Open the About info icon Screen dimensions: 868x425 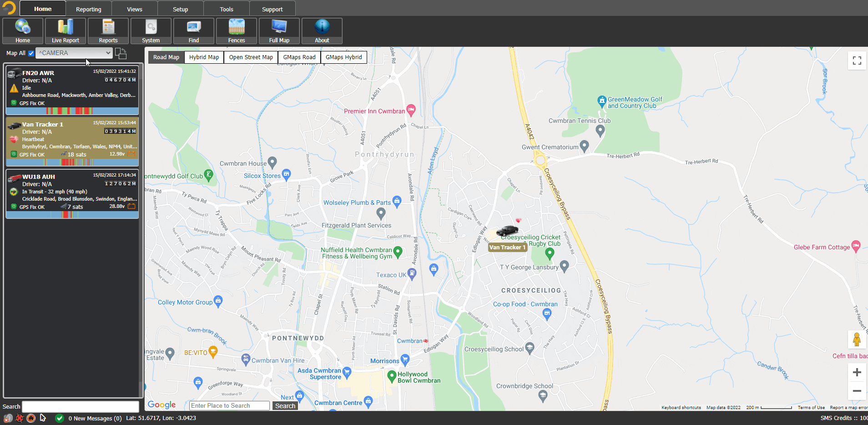[x=322, y=31]
